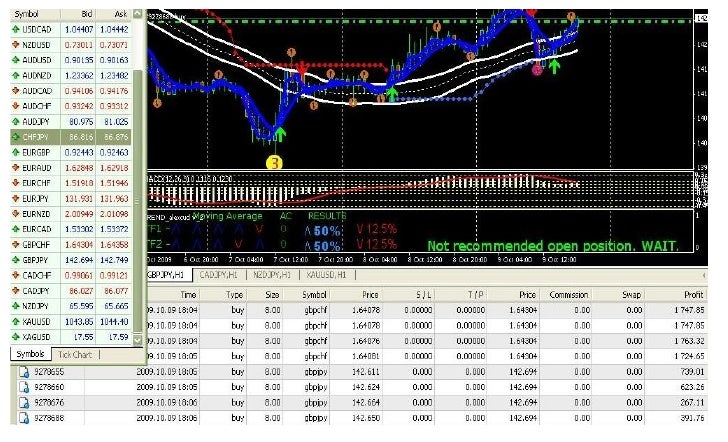The height and width of the screenshot is (442, 728).
Task: Sort trades by the S / L column header
Action: click(x=409, y=294)
